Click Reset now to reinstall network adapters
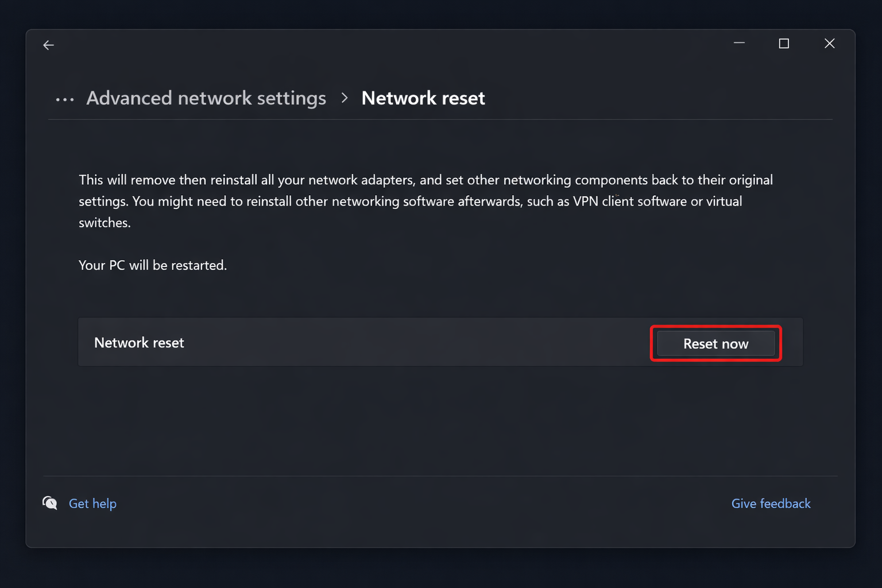The height and width of the screenshot is (588, 882). click(x=715, y=343)
